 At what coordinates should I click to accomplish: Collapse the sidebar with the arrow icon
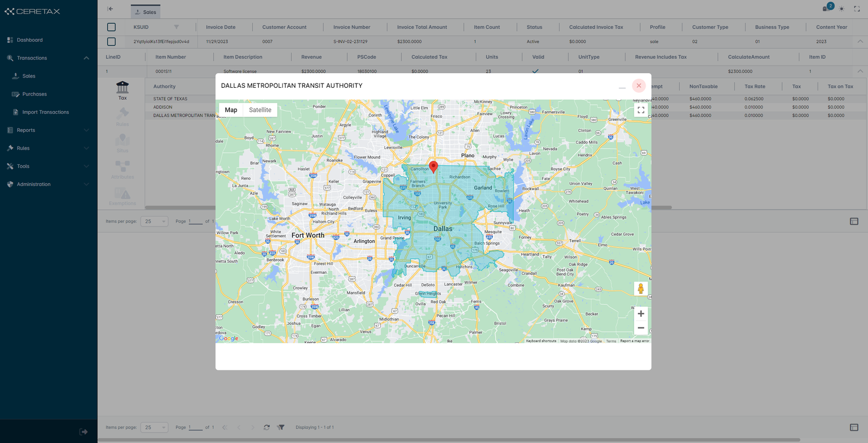[110, 9]
